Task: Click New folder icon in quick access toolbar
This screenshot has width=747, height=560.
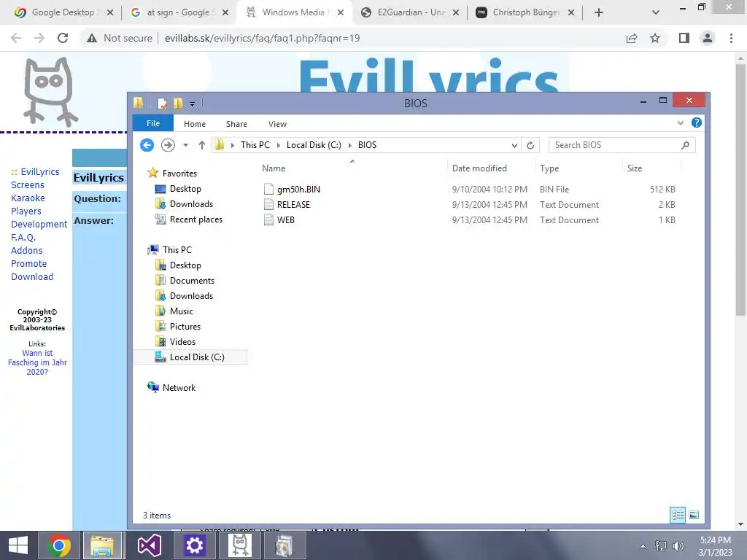Action: 178,103
